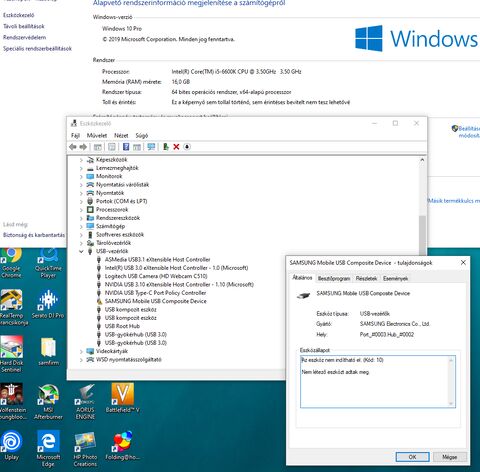Click Mégse in the properties dialog
The image size is (480, 472).
click(449, 457)
